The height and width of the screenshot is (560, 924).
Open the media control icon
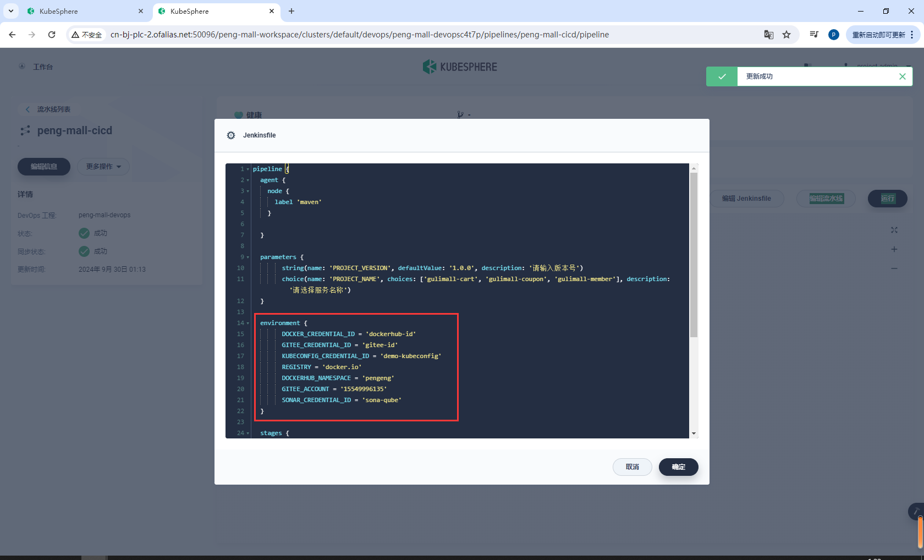(x=814, y=35)
